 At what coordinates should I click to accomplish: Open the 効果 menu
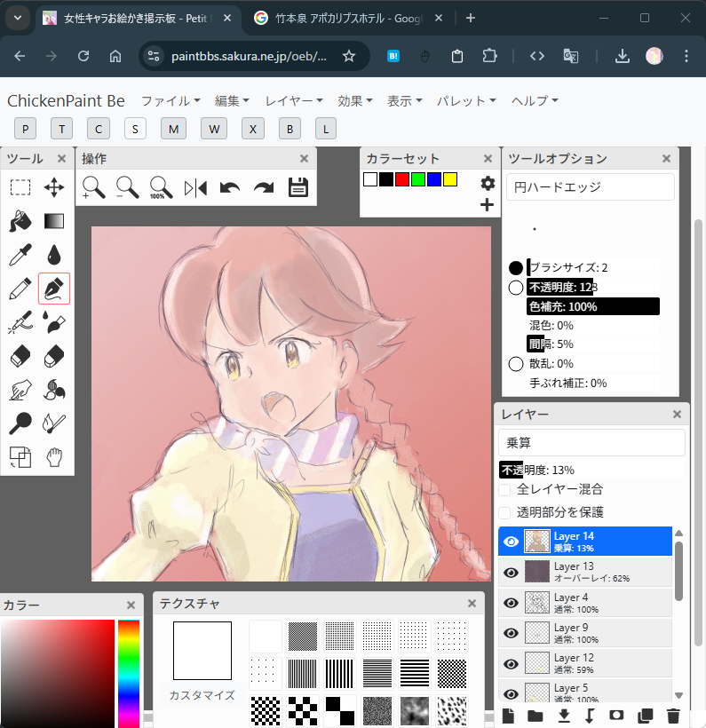coord(355,101)
